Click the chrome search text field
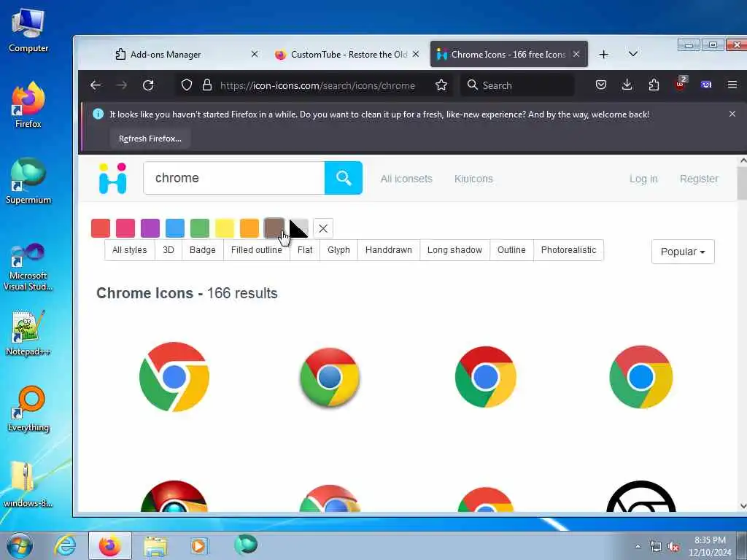This screenshot has width=747, height=560. click(x=234, y=178)
